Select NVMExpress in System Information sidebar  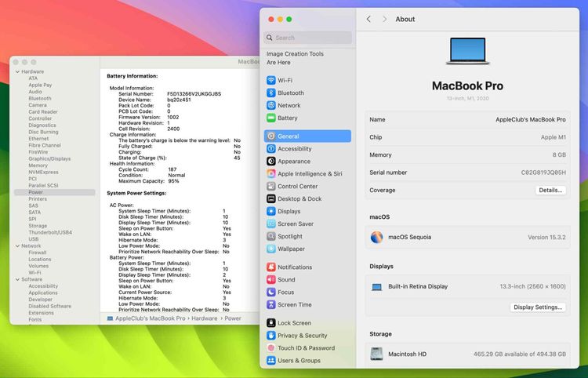coord(43,172)
